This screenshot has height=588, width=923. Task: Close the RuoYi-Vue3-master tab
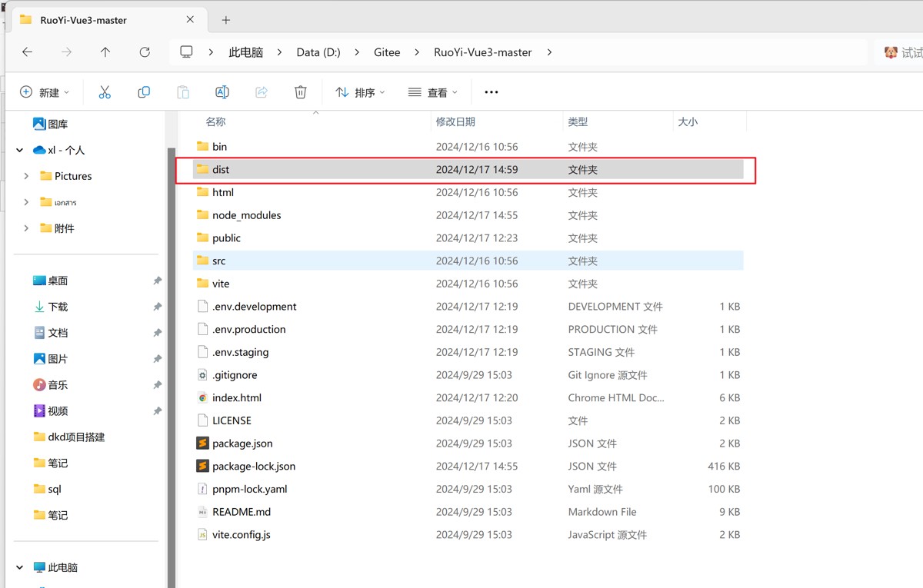pyautogui.click(x=191, y=20)
